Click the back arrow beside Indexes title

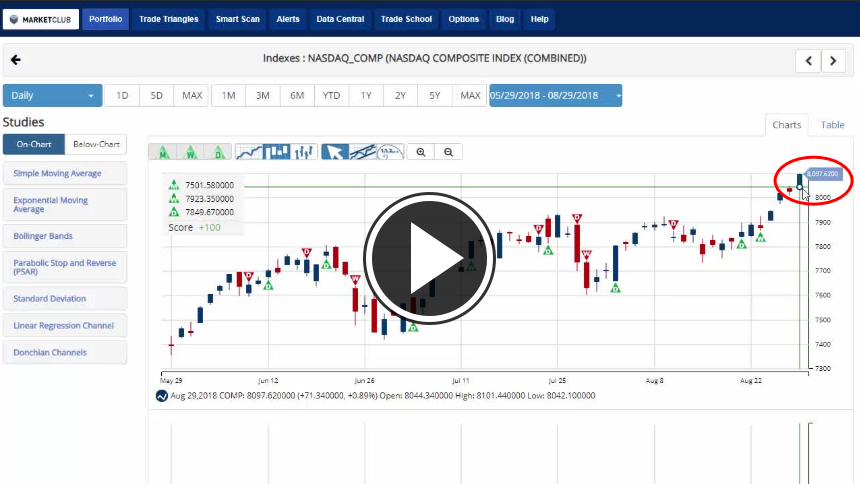tap(16, 60)
